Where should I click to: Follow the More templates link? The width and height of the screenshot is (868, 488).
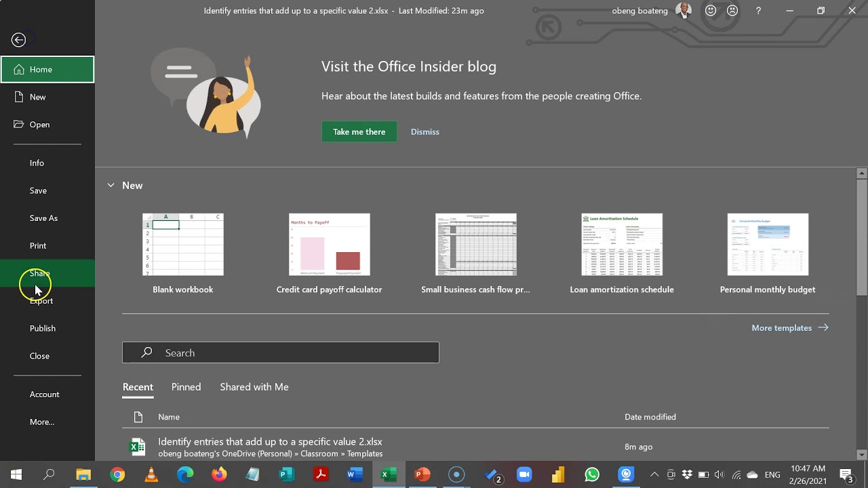pos(790,328)
